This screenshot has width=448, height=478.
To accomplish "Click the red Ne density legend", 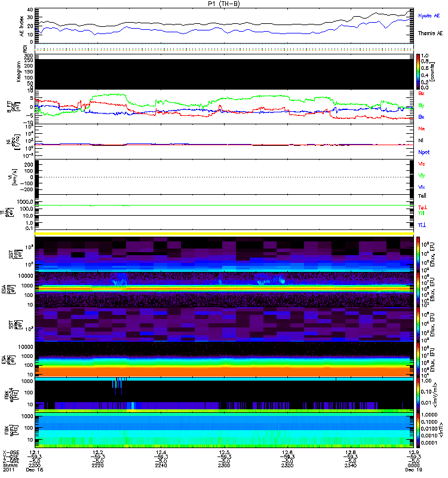I will (x=422, y=128).
